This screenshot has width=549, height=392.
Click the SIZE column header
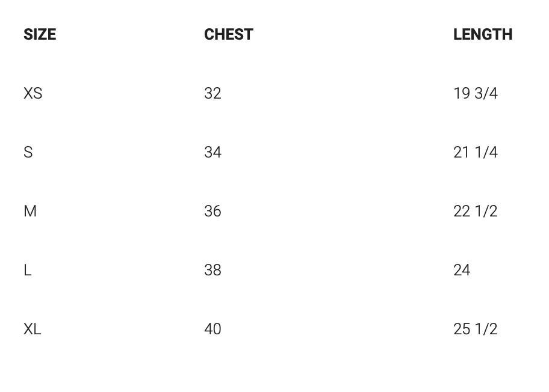point(40,35)
